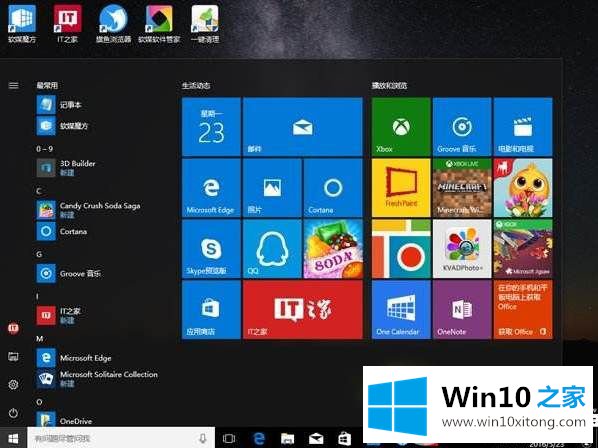This screenshot has width=598, height=448.
Task: Open the QQ penguin tile
Action: pos(272,249)
